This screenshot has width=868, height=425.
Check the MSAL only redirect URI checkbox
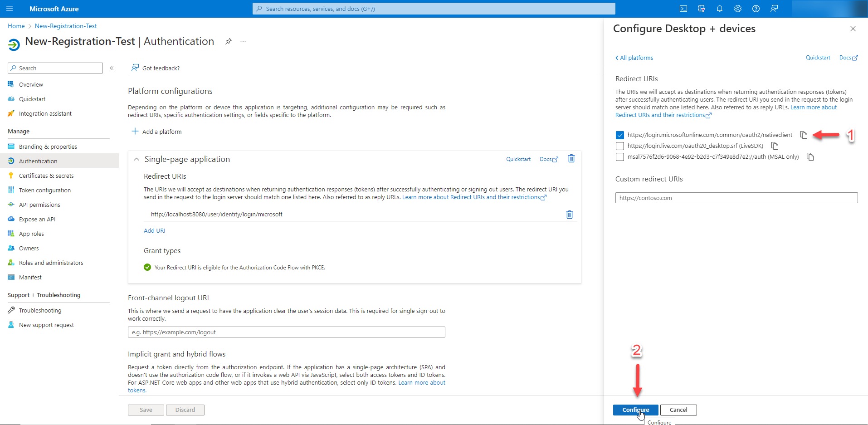click(620, 157)
